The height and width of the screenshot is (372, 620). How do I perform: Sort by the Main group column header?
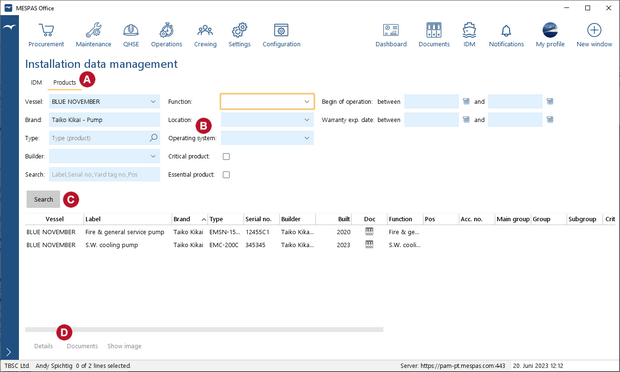click(513, 219)
